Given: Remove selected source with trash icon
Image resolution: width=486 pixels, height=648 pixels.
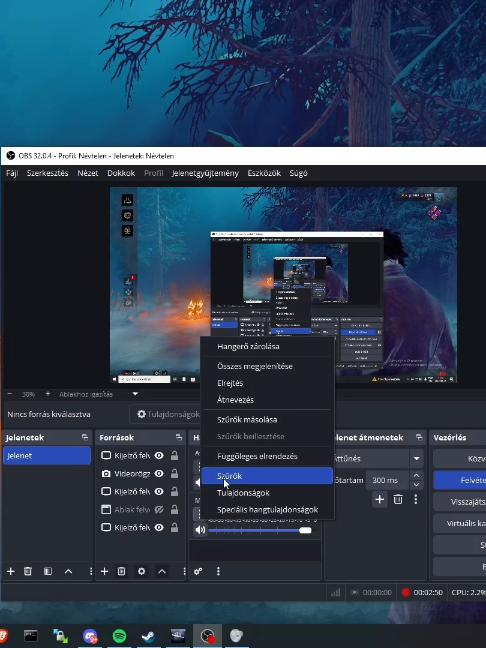Looking at the screenshot, I should click(121, 571).
